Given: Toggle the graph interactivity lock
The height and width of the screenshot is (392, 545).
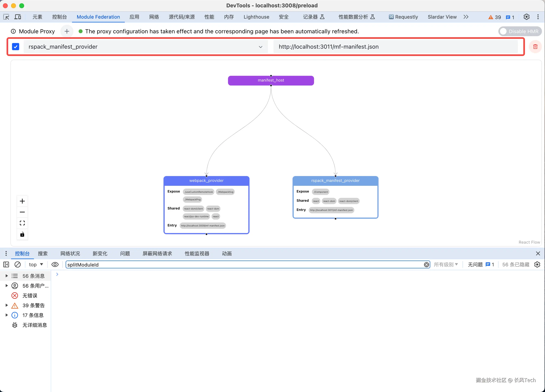Looking at the screenshot, I should point(22,234).
